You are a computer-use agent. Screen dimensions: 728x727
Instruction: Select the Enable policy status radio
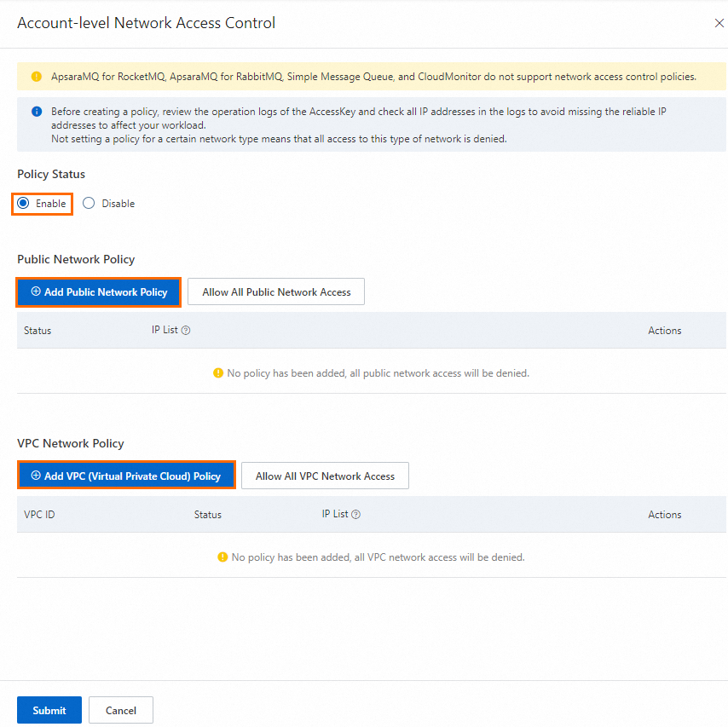(24, 204)
